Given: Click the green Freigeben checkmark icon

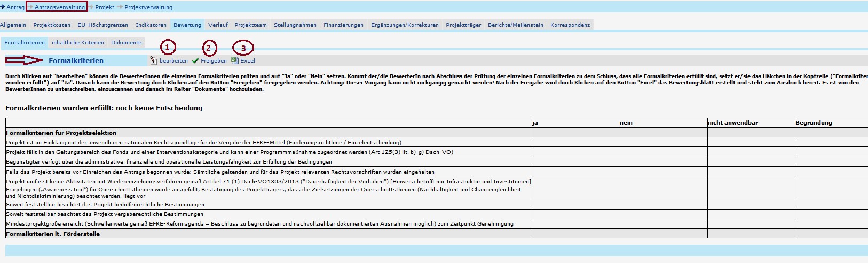Looking at the screenshot, I should click(195, 61).
